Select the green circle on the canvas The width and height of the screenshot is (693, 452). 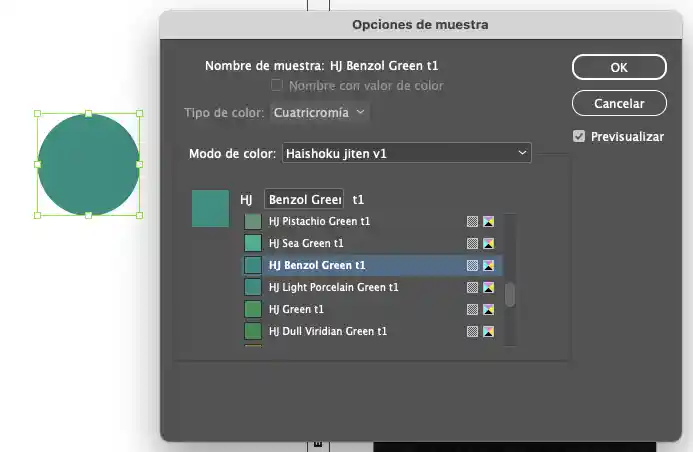88,164
